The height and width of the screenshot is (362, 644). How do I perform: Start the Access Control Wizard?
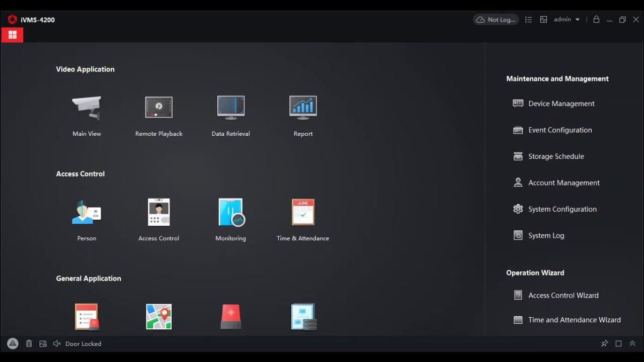555,296
